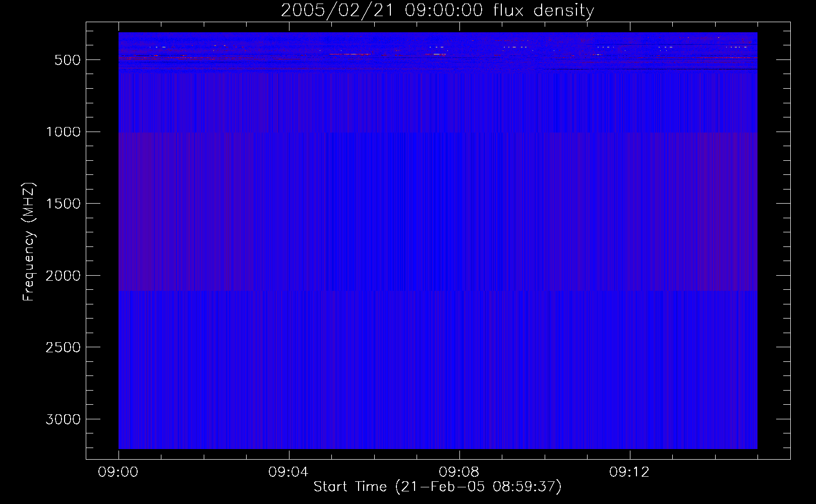Viewport: 816px width, 504px height.
Task: Click the 09:08 time tick label
Action: click(x=459, y=472)
